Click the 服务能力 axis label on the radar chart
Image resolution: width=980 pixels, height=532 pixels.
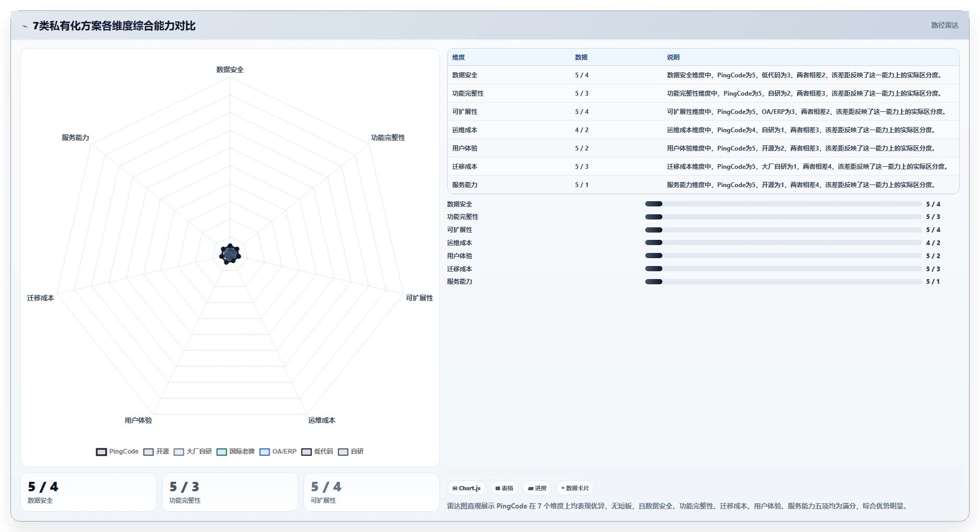click(76, 137)
